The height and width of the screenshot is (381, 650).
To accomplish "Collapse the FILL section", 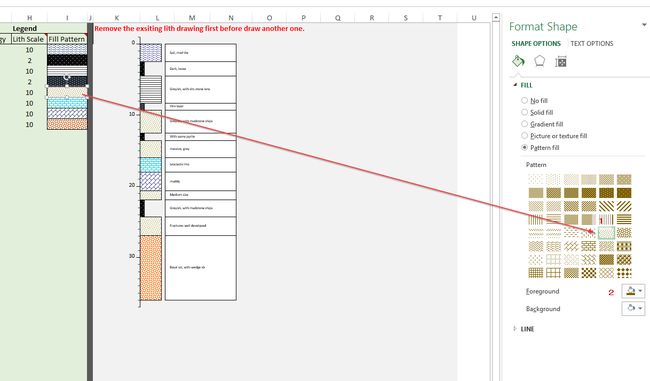I will tap(515, 85).
